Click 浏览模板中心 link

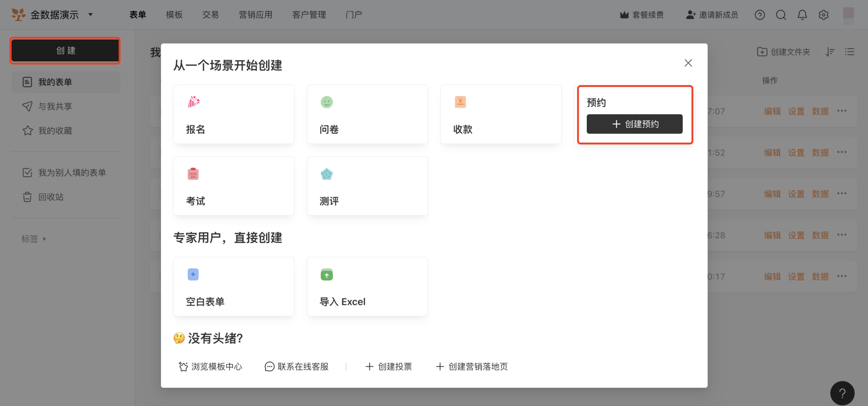[x=210, y=366]
